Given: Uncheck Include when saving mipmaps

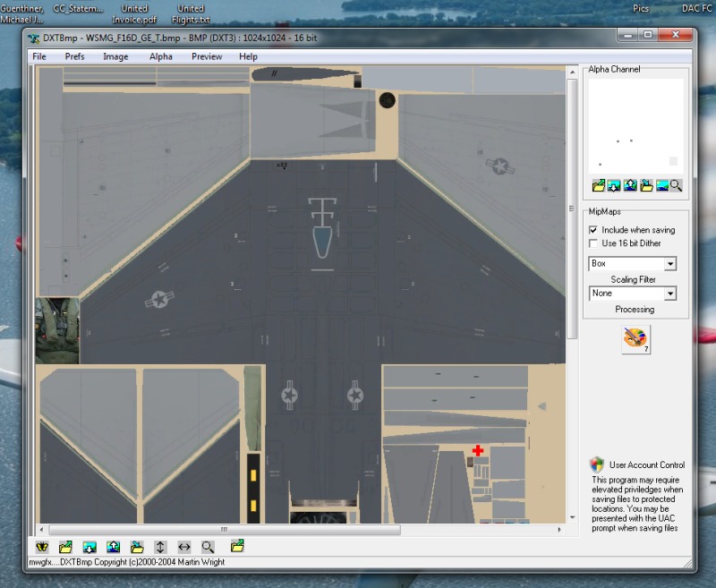Looking at the screenshot, I should click(x=592, y=230).
